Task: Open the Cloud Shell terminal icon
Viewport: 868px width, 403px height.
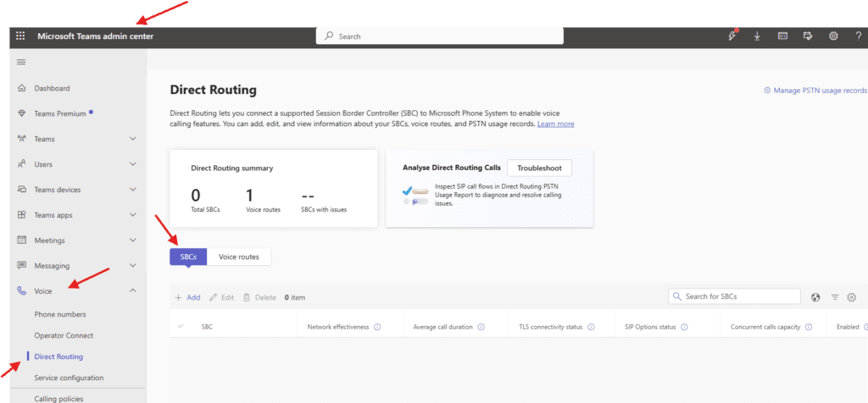Action: [782, 36]
